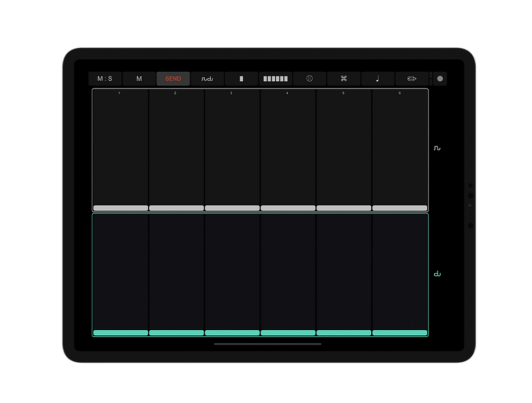The width and height of the screenshot is (532, 403).
Task: Click channel label "5" in upper bank
Action: [x=343, y=93]
